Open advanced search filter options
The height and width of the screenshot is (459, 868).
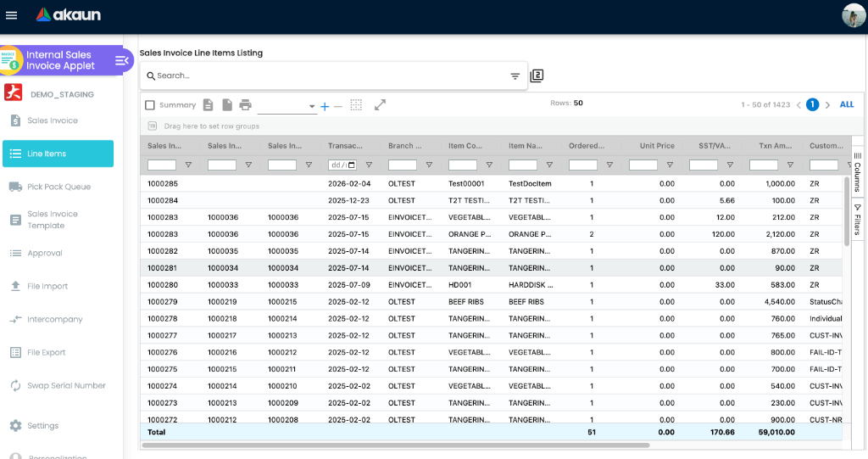coord(515,76)
